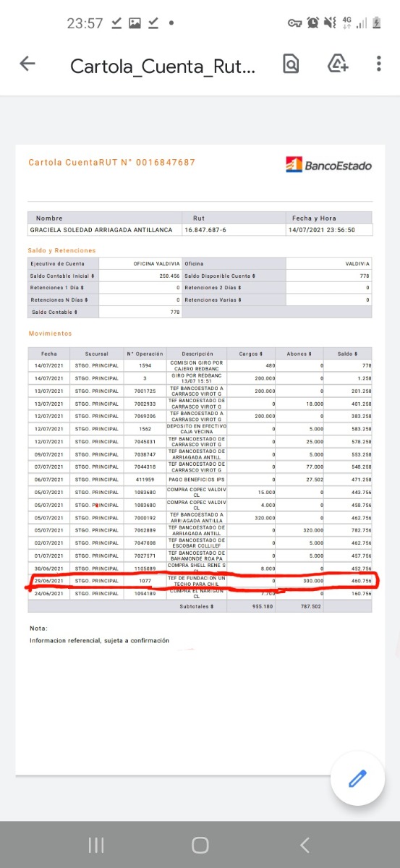Select TEF DE FUNDACION UN TECHO description
This screenshot has height=868, width=400.
click(x=197, y=581)
